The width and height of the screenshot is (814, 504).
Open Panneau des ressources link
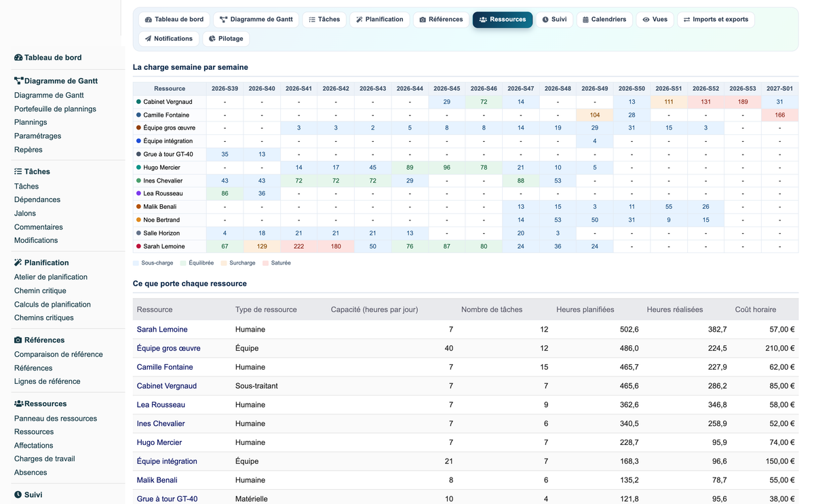click(x=56, y=419)
